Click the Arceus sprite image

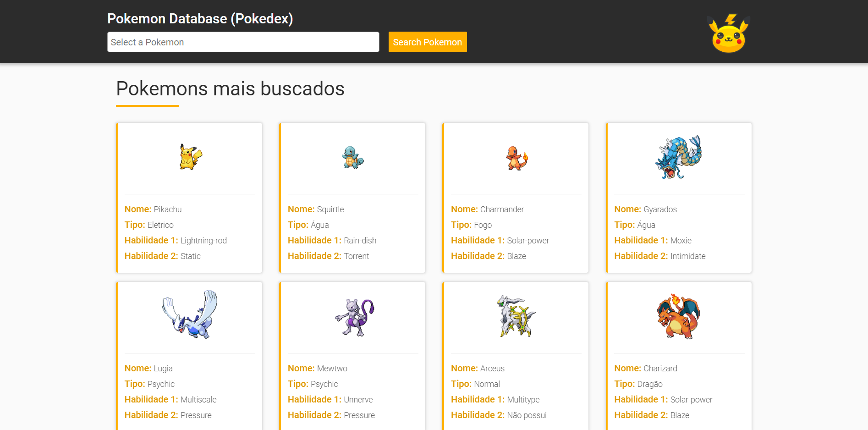(x=516, y=316)
